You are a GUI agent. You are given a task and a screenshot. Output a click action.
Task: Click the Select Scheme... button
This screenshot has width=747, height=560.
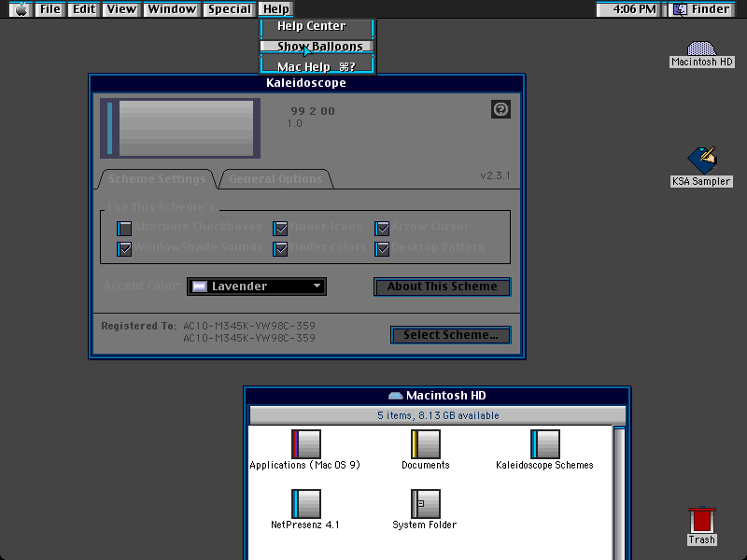coord(450,335)
